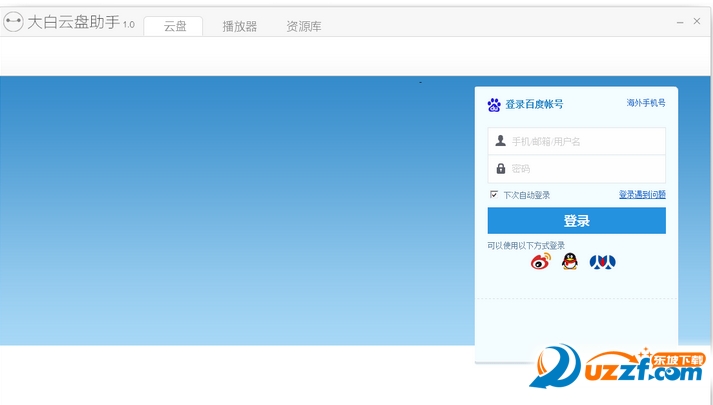Switch to the 云盘 tab
Image resolution: width=713 pixels, height=405 pixels.
pyautogui.click(x=174, y=26)
